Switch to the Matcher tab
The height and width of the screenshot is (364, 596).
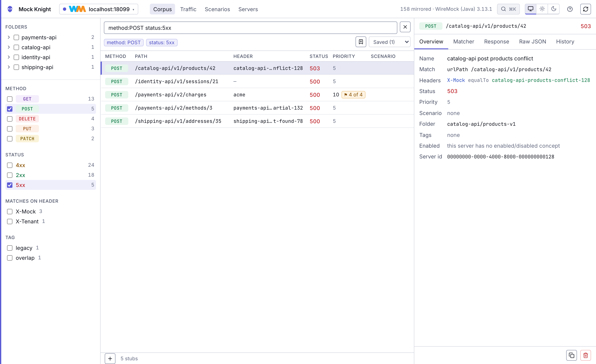463,42
